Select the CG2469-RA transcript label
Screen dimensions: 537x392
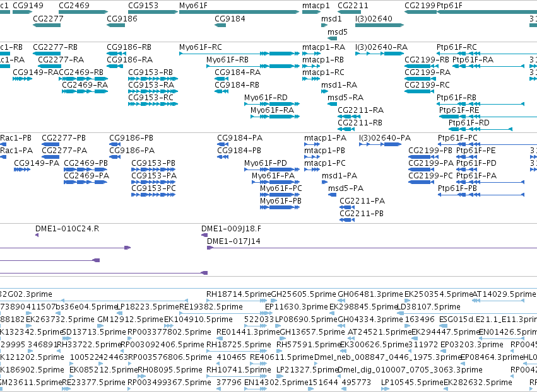tap(85, 85)
